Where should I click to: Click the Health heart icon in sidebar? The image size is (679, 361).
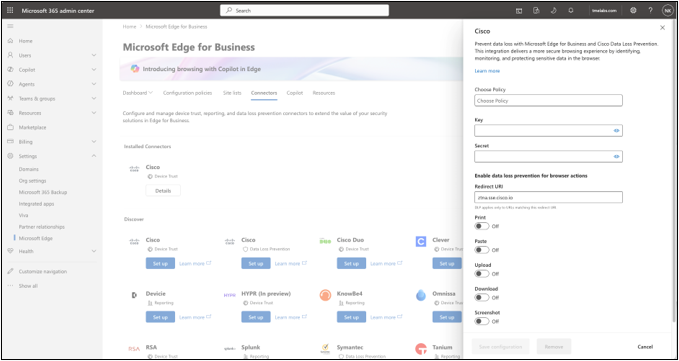coord(10,251)
